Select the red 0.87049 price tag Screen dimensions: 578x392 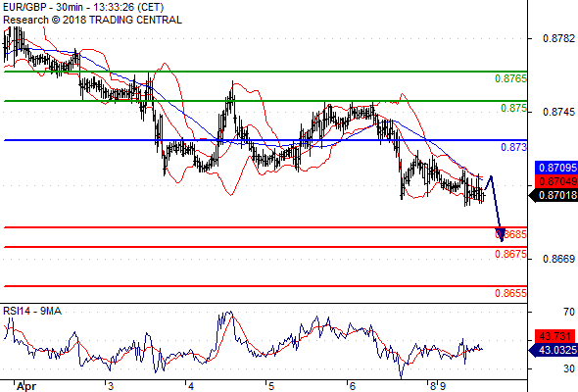[556, 181]
